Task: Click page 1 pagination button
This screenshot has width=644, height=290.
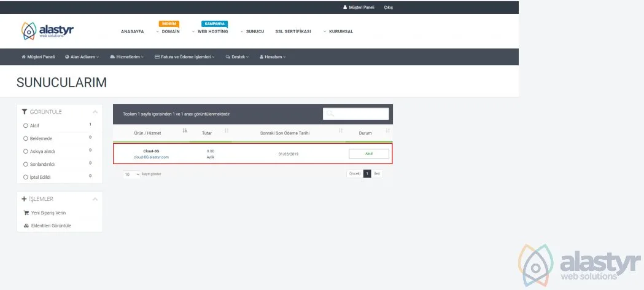Action: (367, 174)
